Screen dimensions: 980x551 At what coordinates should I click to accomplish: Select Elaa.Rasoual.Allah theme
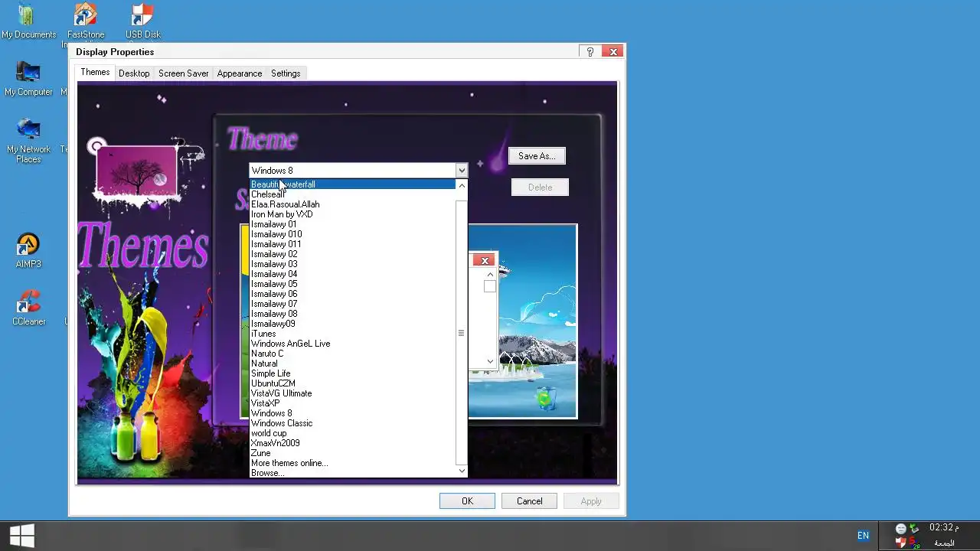click(x=353, y=204)
